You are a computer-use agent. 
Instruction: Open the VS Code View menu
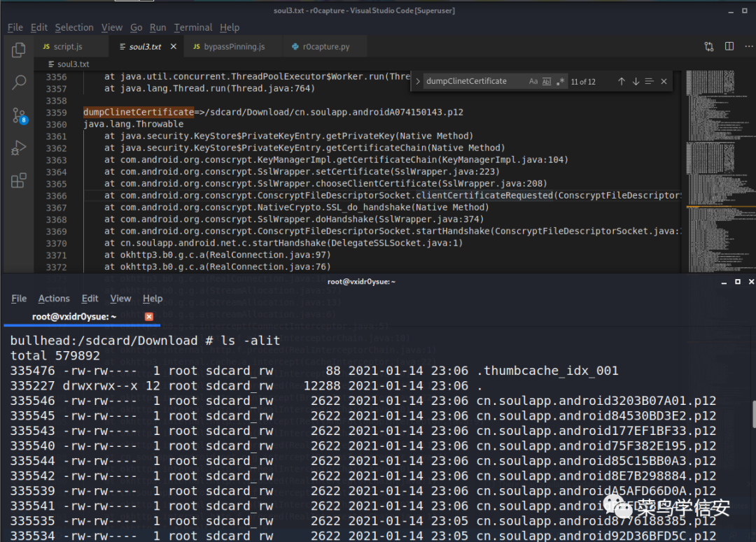point(112,27)
